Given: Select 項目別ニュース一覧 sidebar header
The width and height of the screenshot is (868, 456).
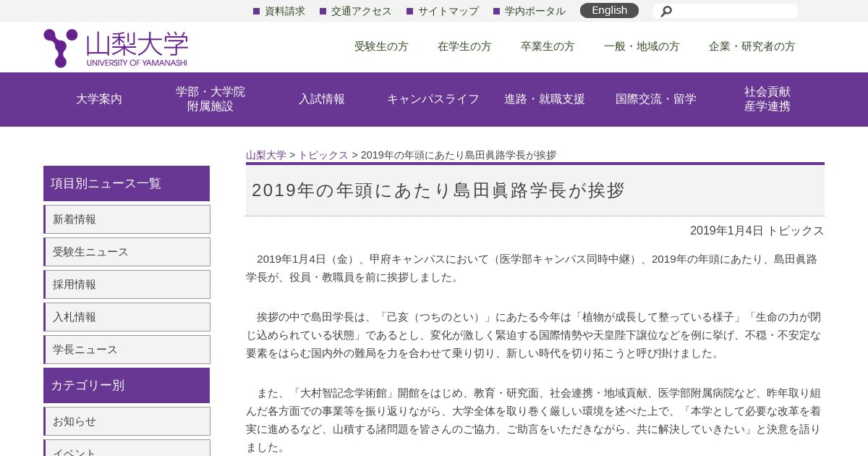Looking at the screenshot, I should [127, 183].
